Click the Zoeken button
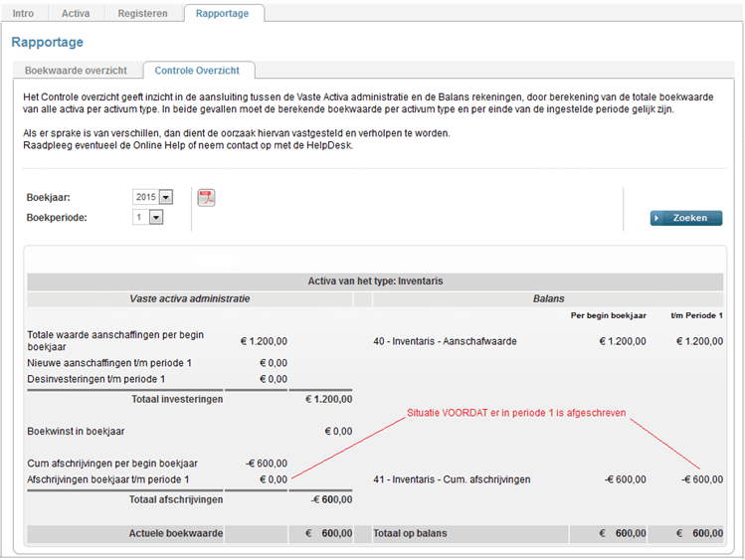Screen dimensions: 745x560 coord(686,218)
